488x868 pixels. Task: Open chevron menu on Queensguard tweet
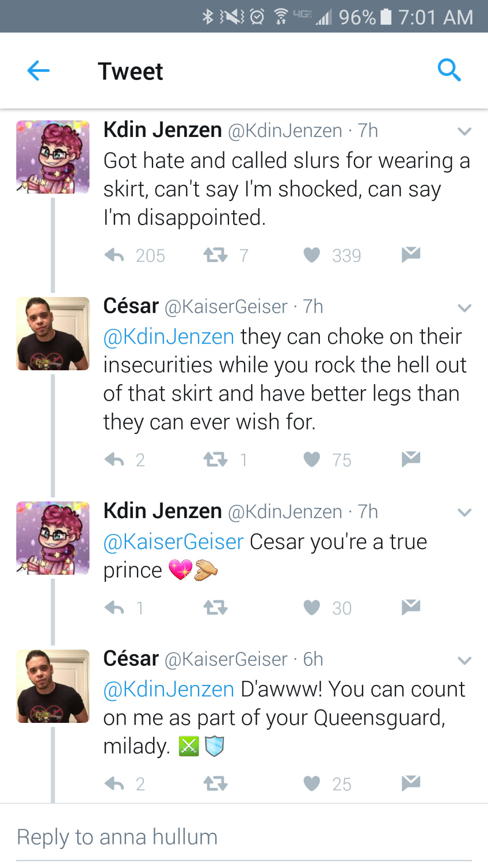tap(464, 661)
